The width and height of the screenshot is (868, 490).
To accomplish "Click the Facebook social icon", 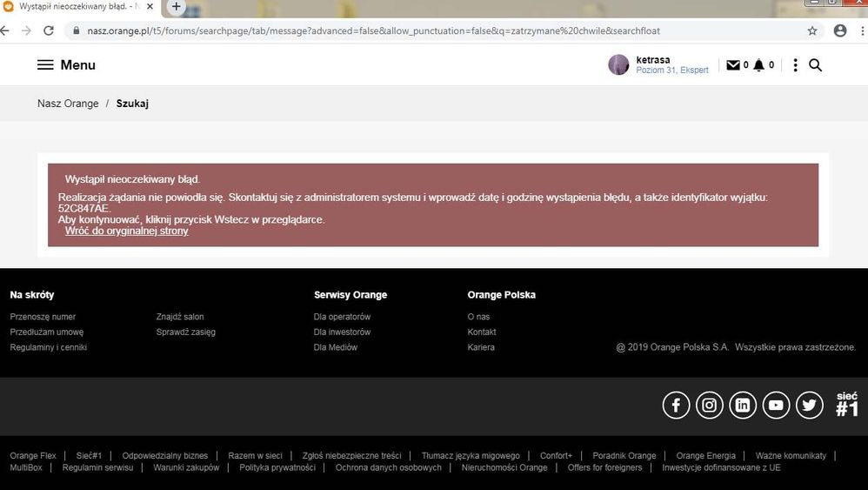I will tap(676, 405).
